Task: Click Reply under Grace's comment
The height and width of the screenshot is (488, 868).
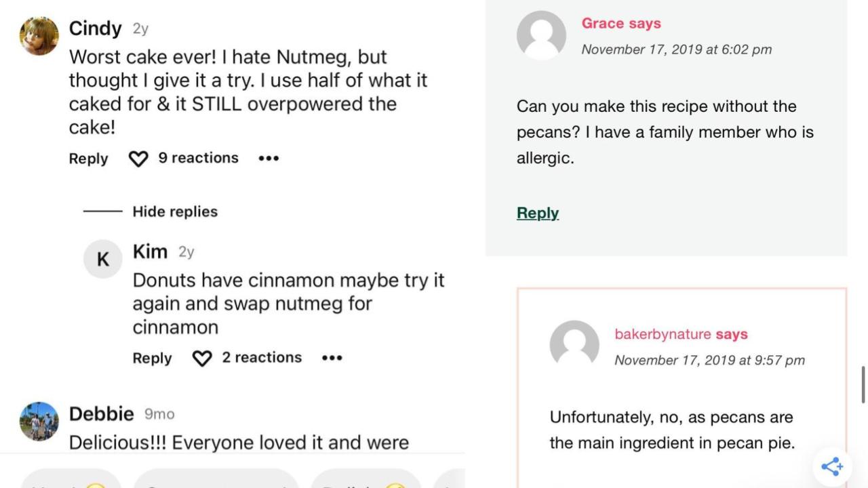Action: [537, 212]
